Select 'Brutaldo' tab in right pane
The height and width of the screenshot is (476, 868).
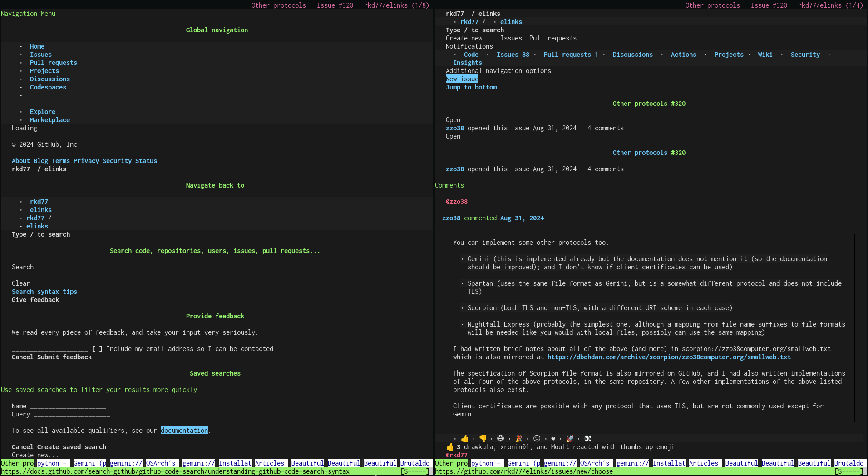(x=849, y=463)
